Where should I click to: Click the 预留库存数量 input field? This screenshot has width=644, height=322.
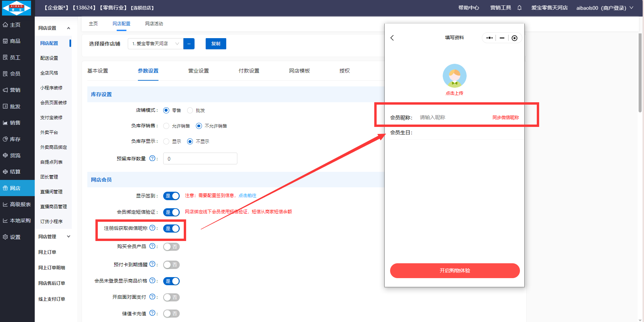[x=200, y=159]
